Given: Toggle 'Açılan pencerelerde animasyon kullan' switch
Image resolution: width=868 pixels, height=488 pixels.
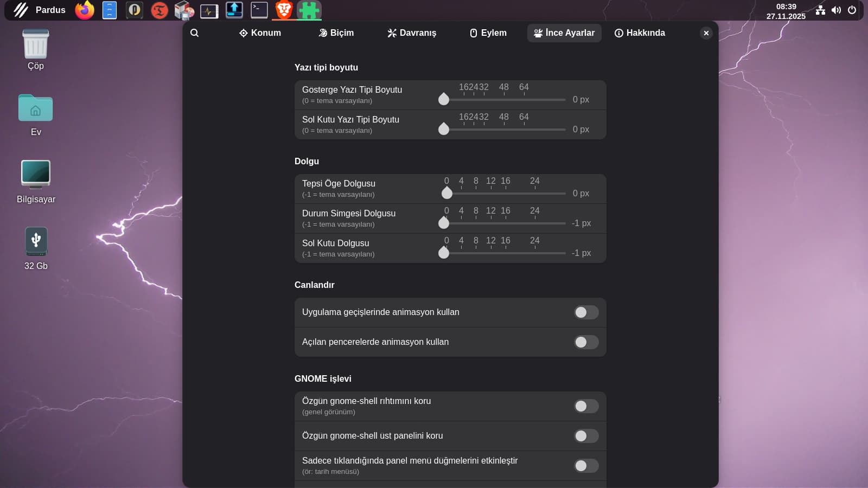Looking at the screenshot, I should (586, 342).
